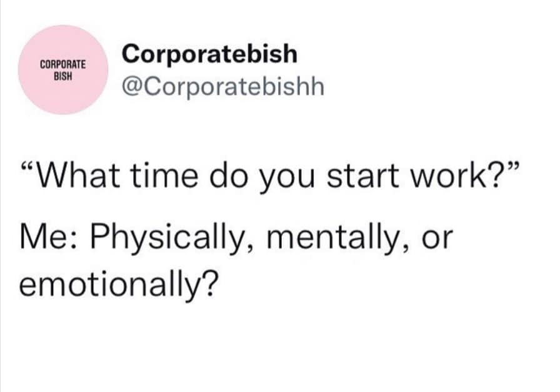Click the word "mentally," in the reply
The height and width of the screenshot is (392, 560).
pos(328,240)
